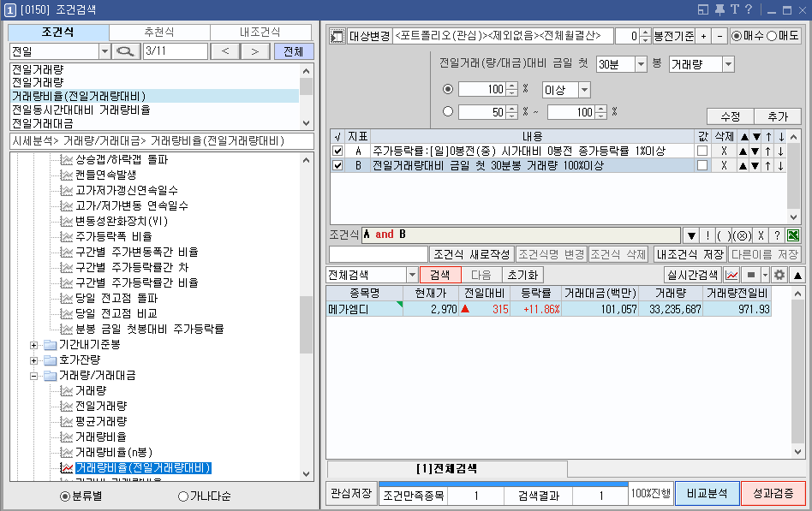
Task: Click the stop square icon in results toolbar
Action: 751,275
